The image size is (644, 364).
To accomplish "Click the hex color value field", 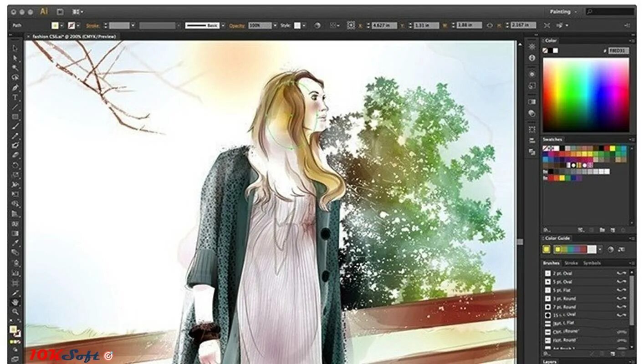I will click(x=618, y=51).
